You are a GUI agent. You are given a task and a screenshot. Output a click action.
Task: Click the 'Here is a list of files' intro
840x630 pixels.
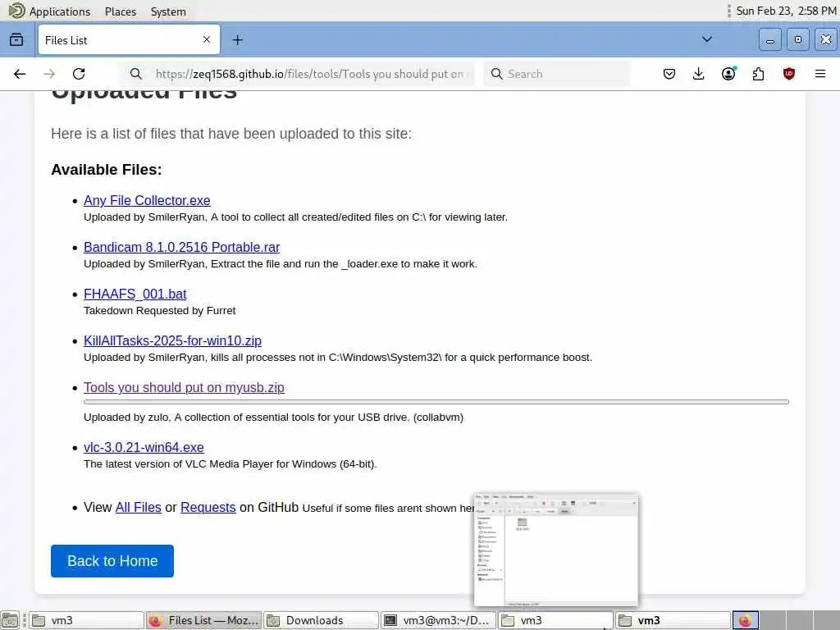[231, 134]
